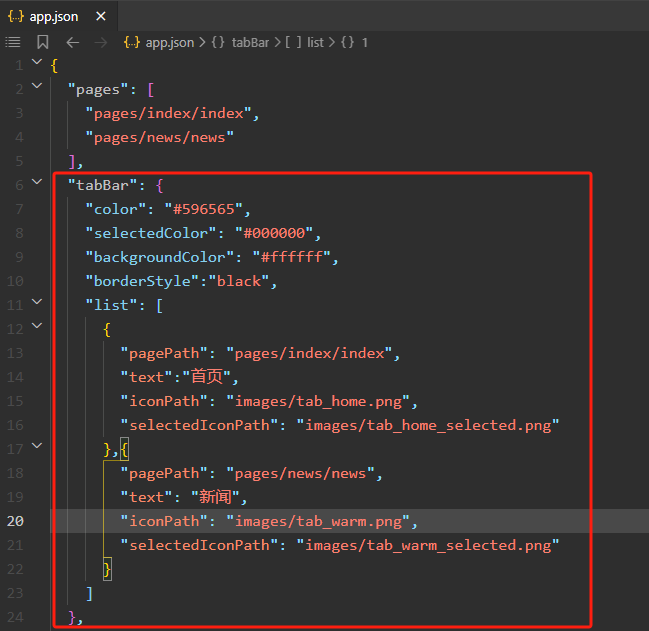The image size is (649, 631).
Task: Collapse the first list object at line 12
Action: pyautogui.click(x=37, y=326)
